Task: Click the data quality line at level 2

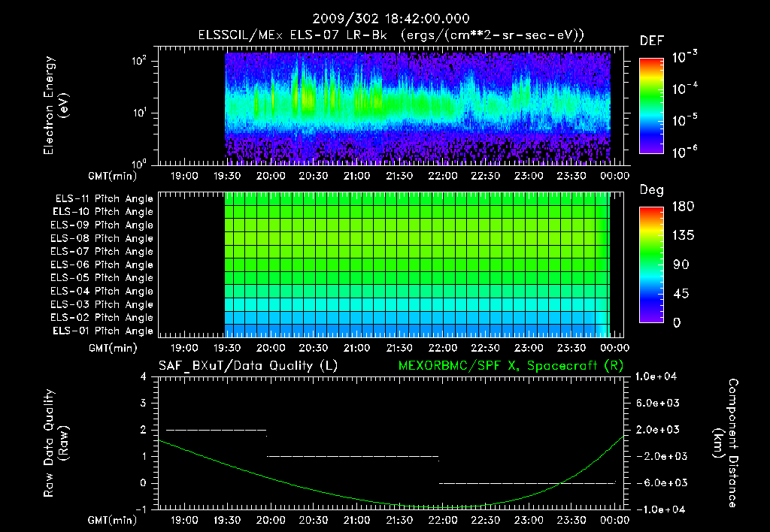Action: tap(217, 430)
